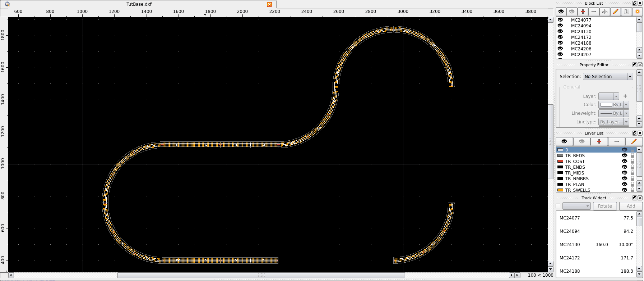Rename block using the a|b icon

click(x=604, y=12)
